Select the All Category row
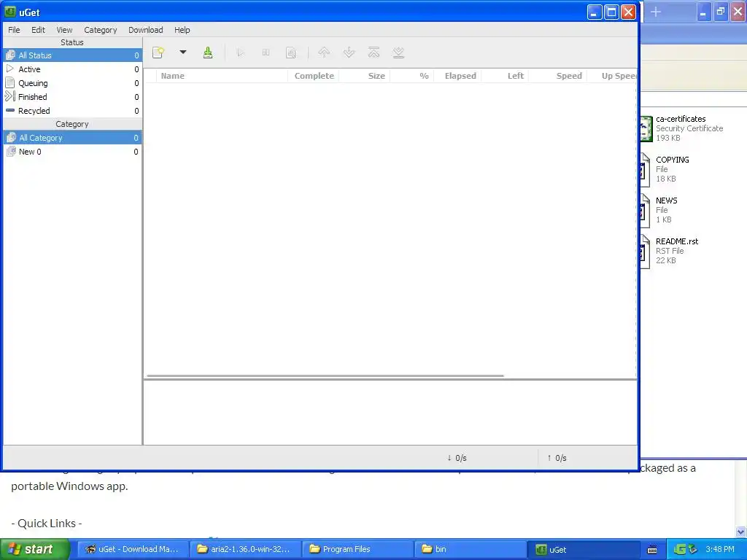The height and width of the screenshot is (560, 747). pos(72,138)
